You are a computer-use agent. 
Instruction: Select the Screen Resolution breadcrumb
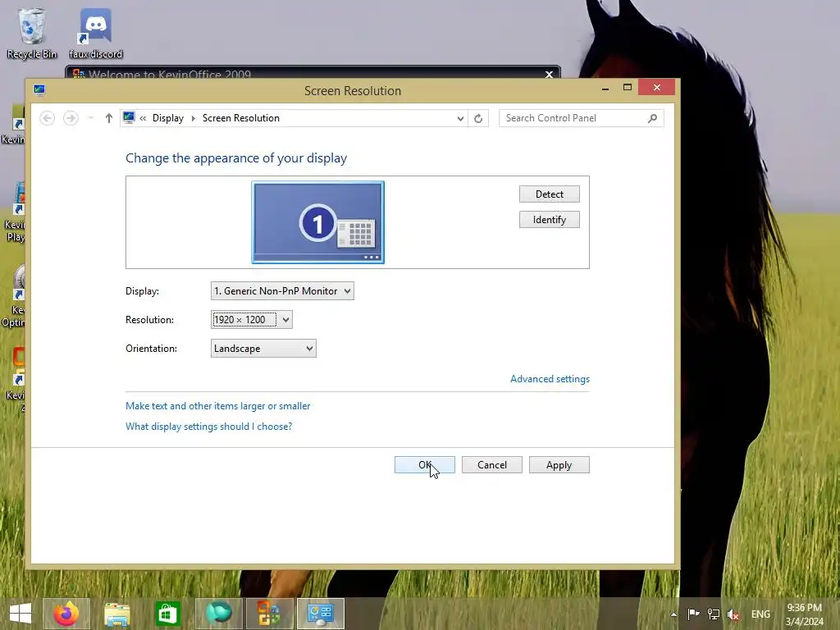[x=241, y=118]
